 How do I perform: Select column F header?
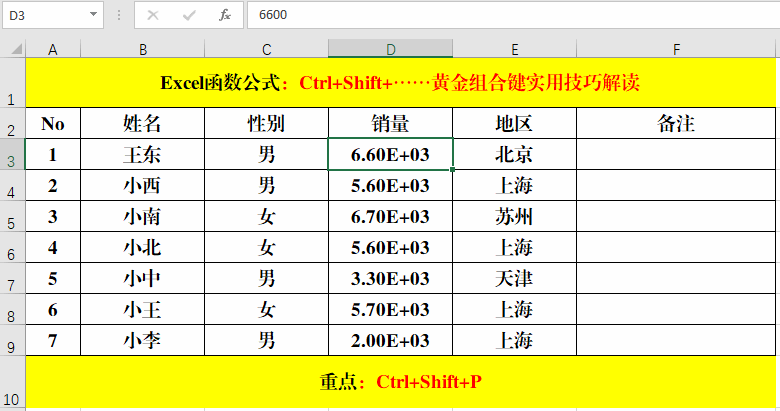tap(676, 49)
